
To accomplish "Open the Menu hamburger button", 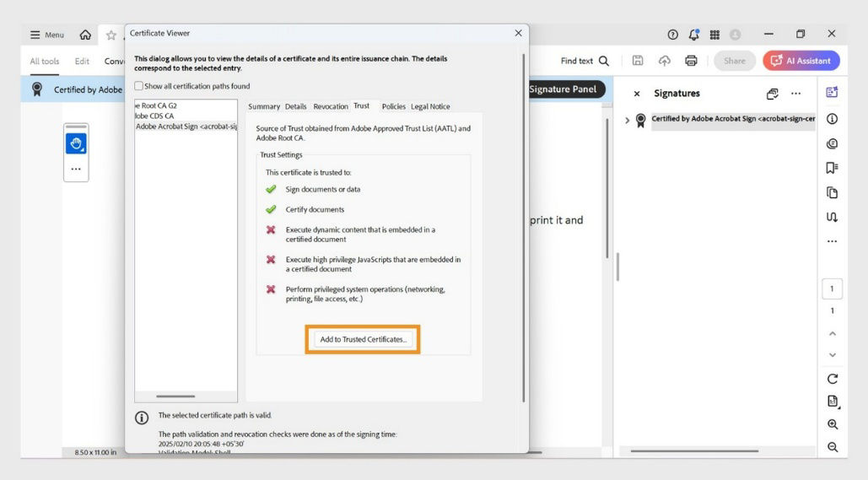I will [47, 35].
